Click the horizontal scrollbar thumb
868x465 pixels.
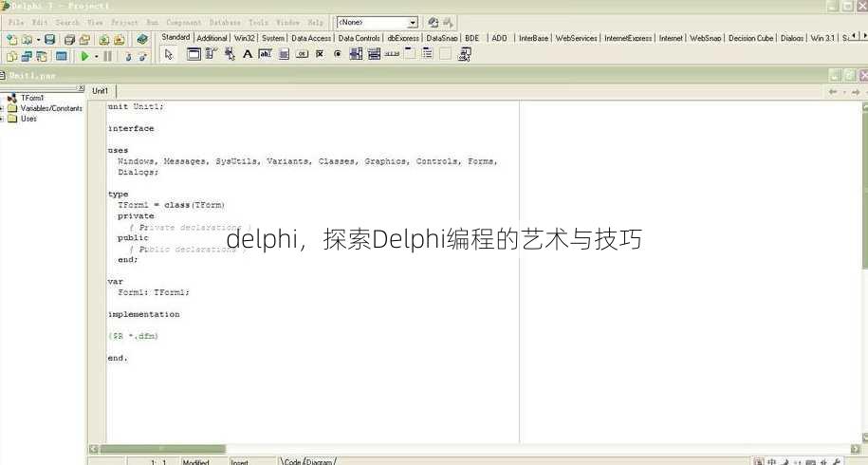click(x=162, y=449)
